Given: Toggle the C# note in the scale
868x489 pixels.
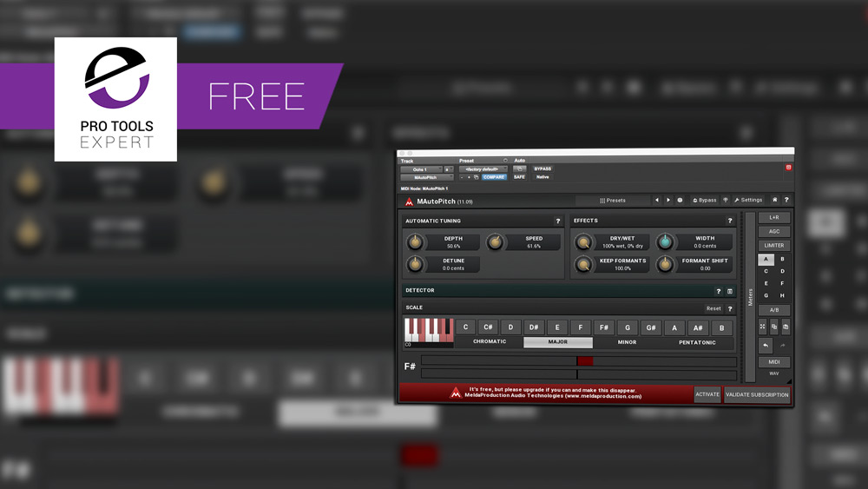Looking at the screenshot, I should (488, 327).
